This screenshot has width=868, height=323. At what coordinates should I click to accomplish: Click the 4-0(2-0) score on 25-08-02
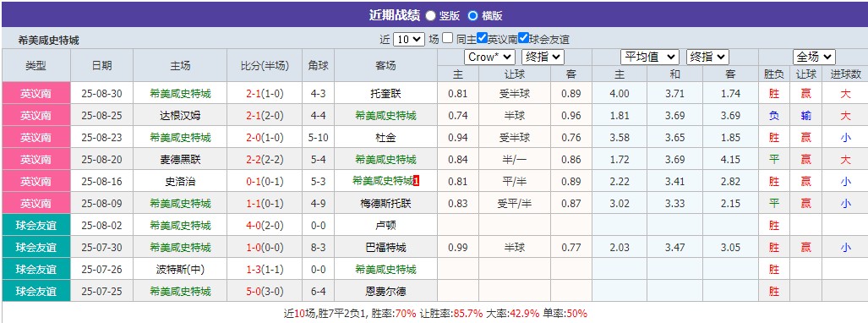point(265,226)
